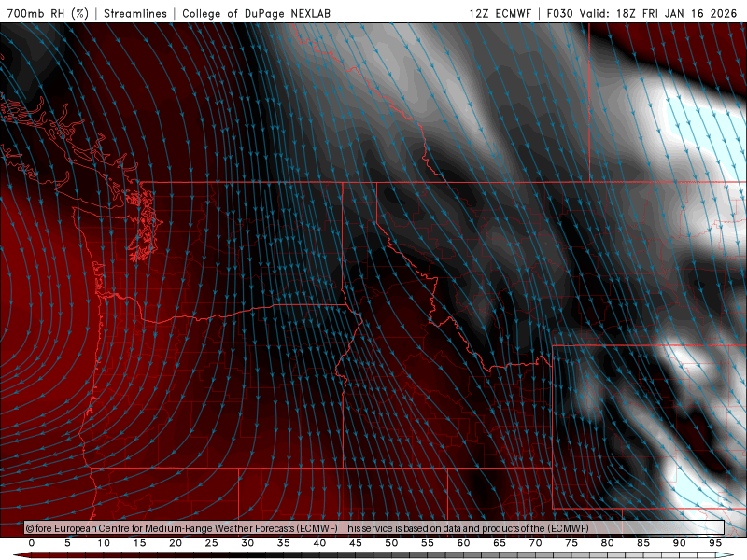
Task: Click the "60" value on the color scale
Action: tap(463, 543)
